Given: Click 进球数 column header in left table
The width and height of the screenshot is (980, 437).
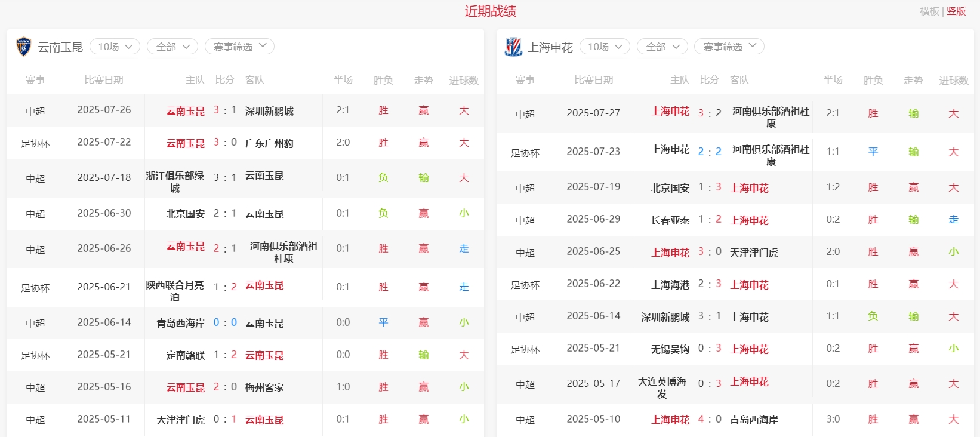Looking at the screenshot, I should click(464, 80).
